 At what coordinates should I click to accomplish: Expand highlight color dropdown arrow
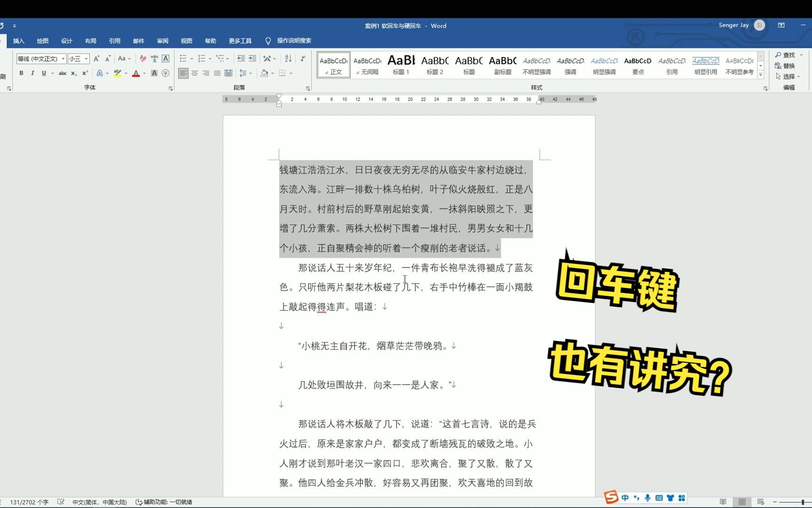[126, 73]
